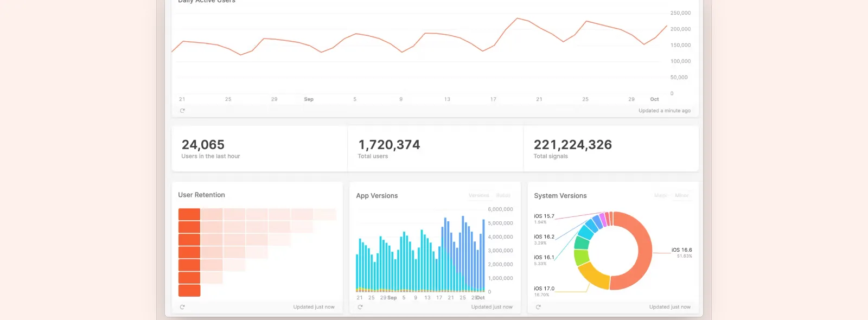The width and height of the screenshot is (868, 320).
Task: Click the 5,000,000 App Versions axis label
Action: click(500, 223)
